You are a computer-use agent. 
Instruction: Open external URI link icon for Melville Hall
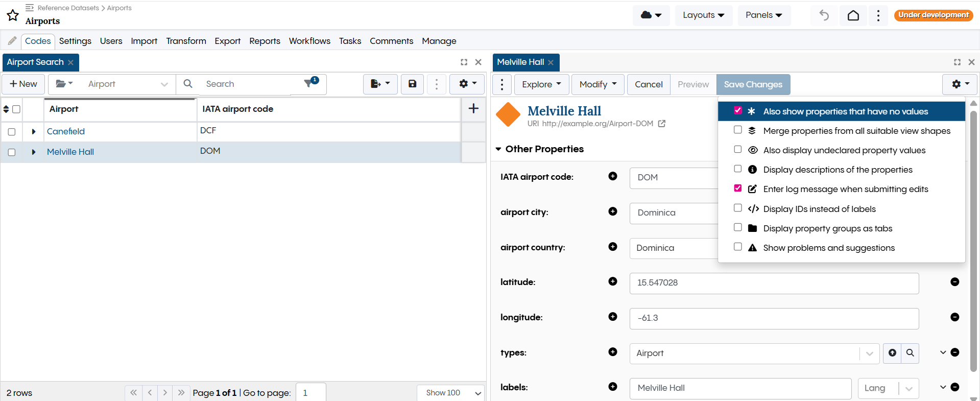tap(661, 124)
